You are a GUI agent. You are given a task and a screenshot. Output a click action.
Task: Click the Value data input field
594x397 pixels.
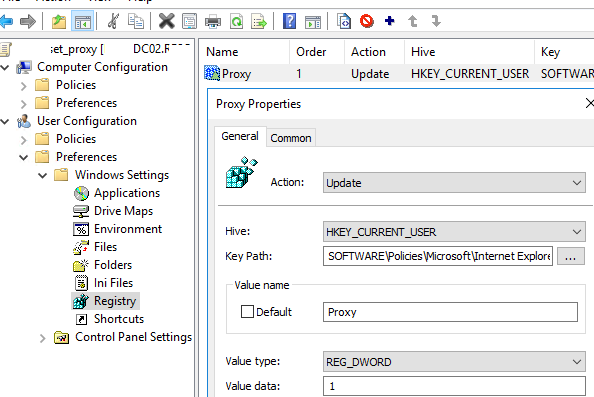pyautogui.click(x=454, y=386)
